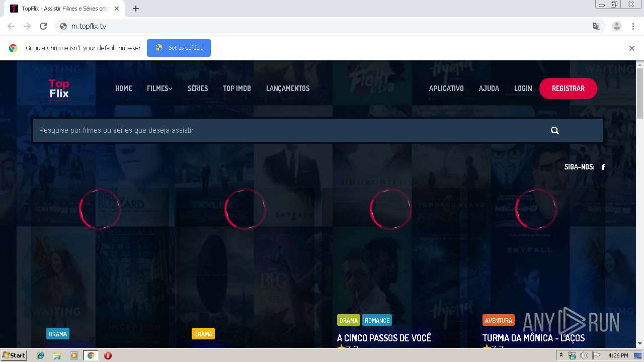Close the TopFlix browser tab
The height and width of the screenshot is (362, 644).
(117, 9)
